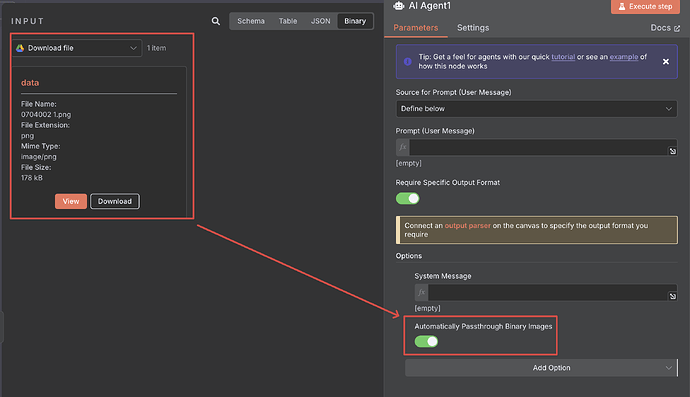Click the info icon in the tip banner

[x=408, y=62]
